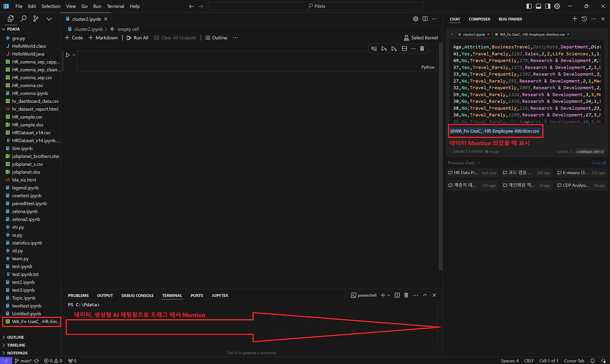
Task: Open the Source Control view icon
Action: point(36,19)
